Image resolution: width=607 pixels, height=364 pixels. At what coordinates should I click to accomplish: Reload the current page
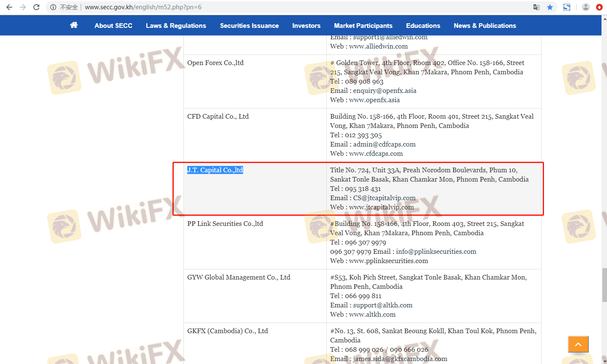pos(36,7)
